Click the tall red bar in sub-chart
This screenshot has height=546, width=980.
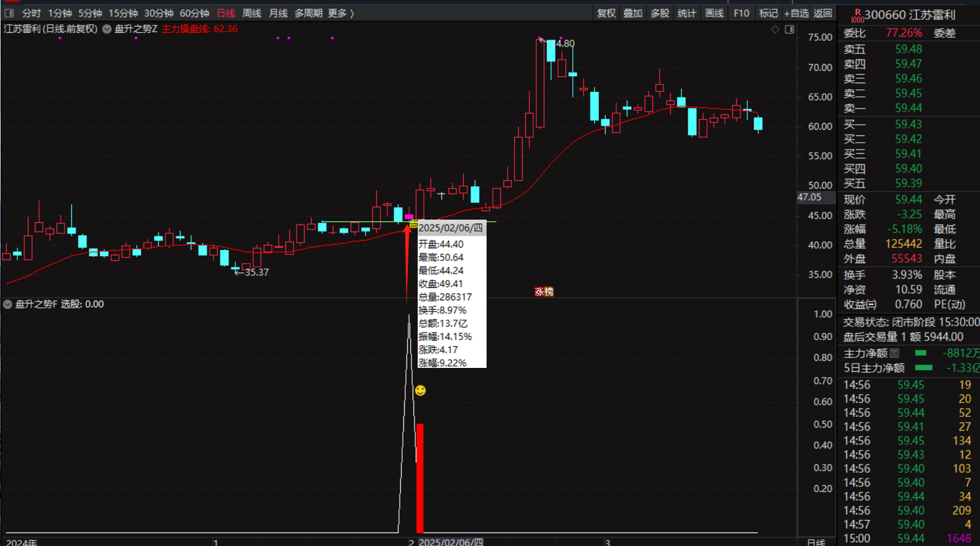click(x=420, y=478)
